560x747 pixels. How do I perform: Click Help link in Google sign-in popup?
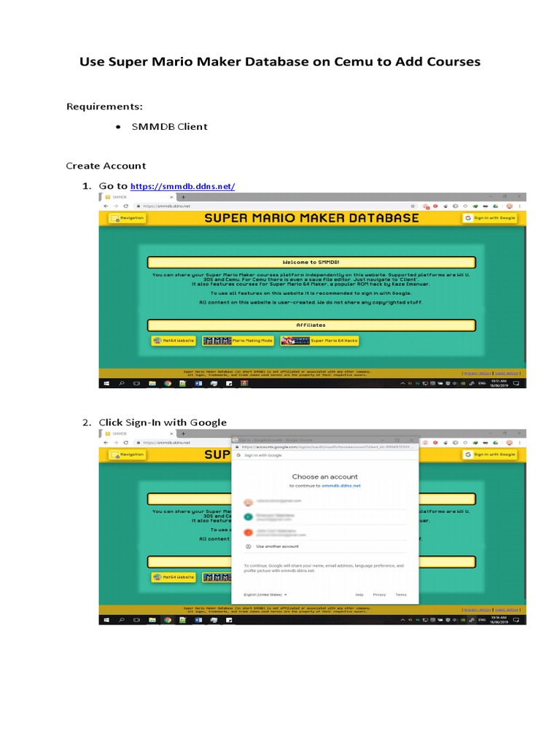(x=359, y=595)
